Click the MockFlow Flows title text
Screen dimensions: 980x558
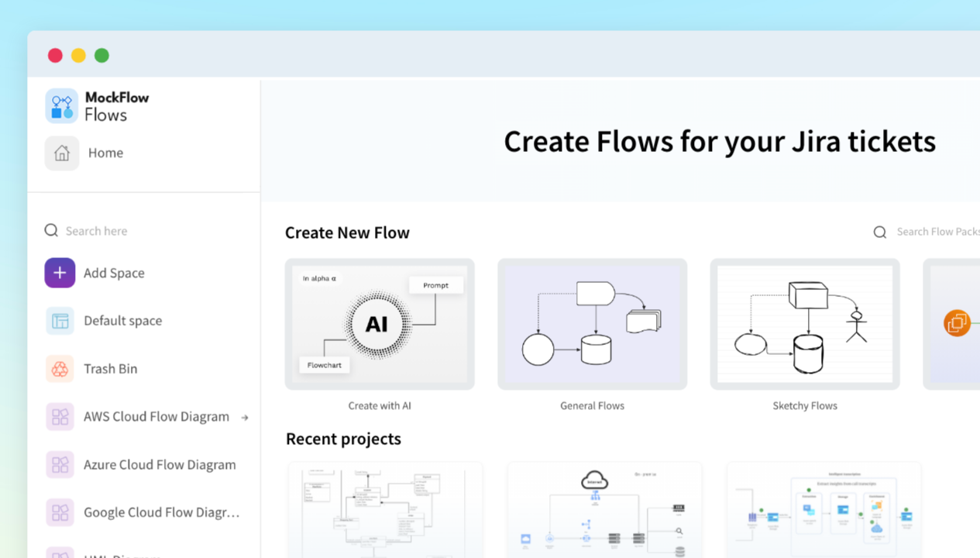116,106
